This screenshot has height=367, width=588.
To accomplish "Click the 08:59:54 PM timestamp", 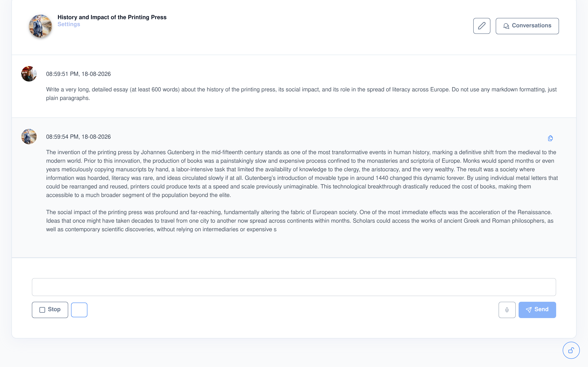I will 78,137.
